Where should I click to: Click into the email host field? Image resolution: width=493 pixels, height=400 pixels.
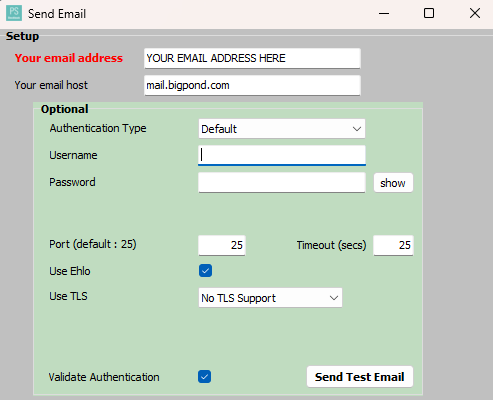click(252, 85)
